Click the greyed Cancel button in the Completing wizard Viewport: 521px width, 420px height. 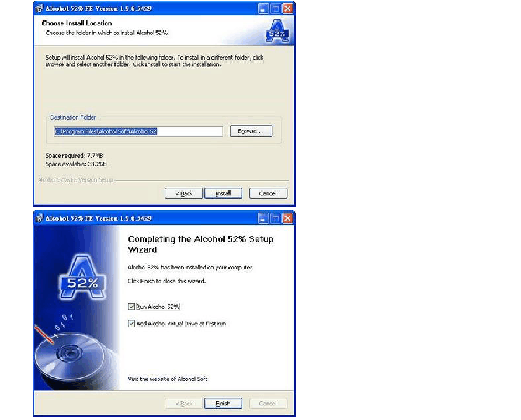click(268, 404)
